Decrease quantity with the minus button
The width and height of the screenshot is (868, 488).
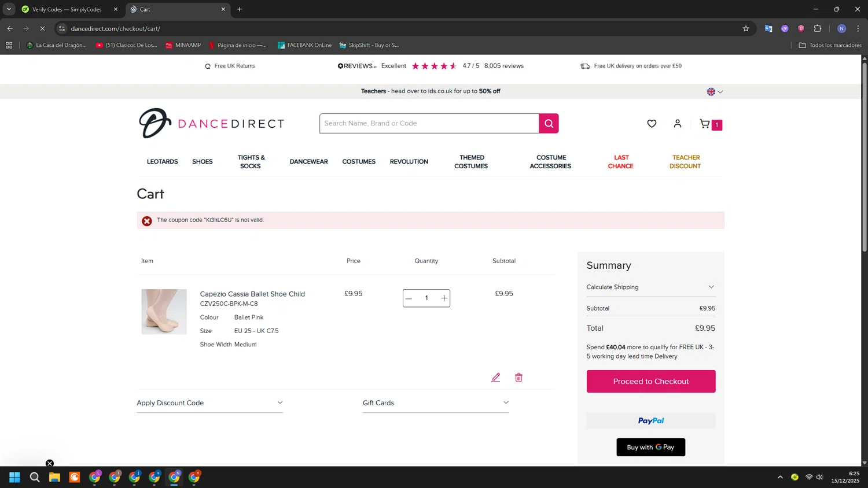(409, 298)
